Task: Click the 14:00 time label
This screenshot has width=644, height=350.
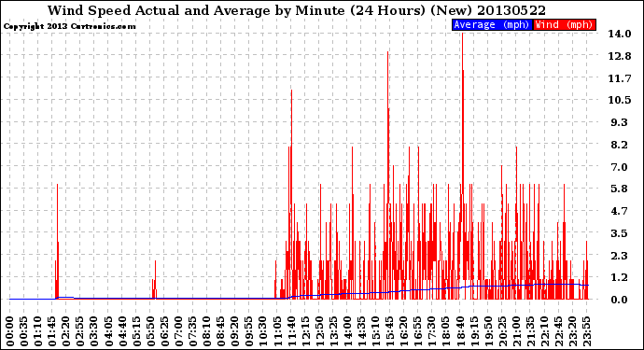Action: (347, 331)
